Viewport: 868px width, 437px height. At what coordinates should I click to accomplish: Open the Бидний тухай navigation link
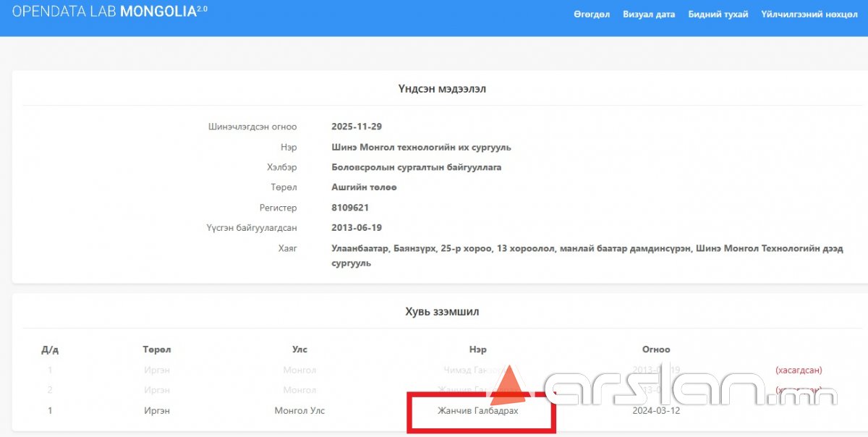click(x=718, y=14)
